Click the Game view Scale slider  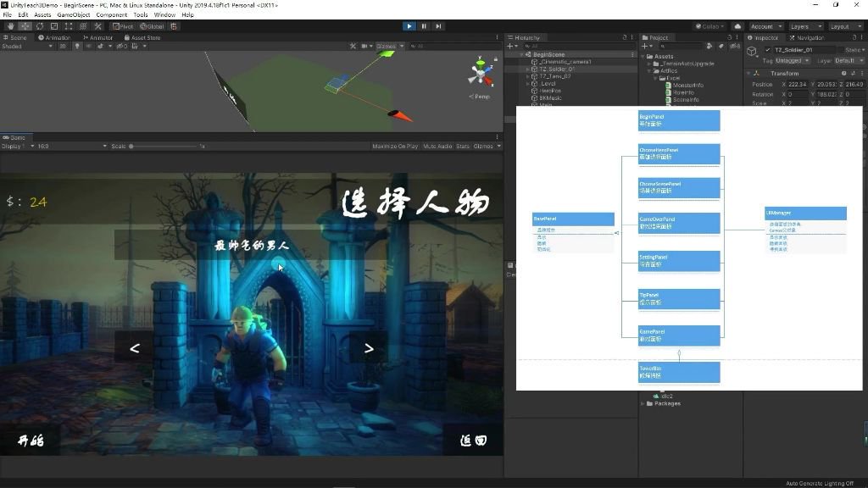(161, 147)
